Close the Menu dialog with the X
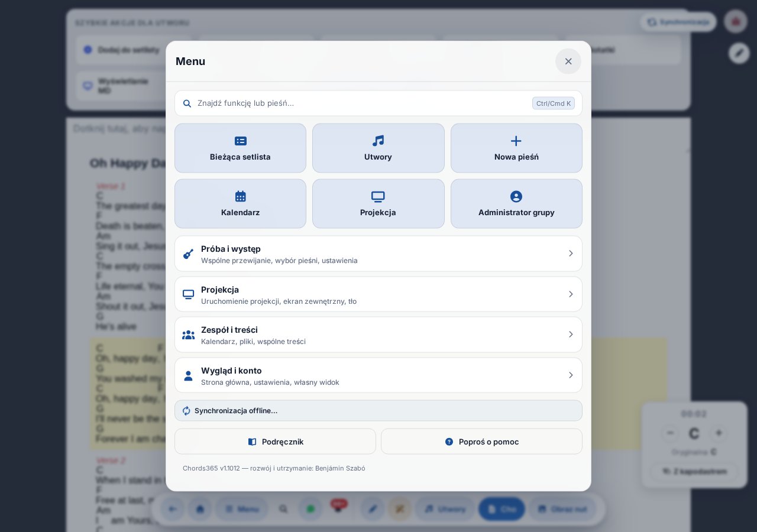The height and width of the screenshot is (532, 757). pos(568,61)
